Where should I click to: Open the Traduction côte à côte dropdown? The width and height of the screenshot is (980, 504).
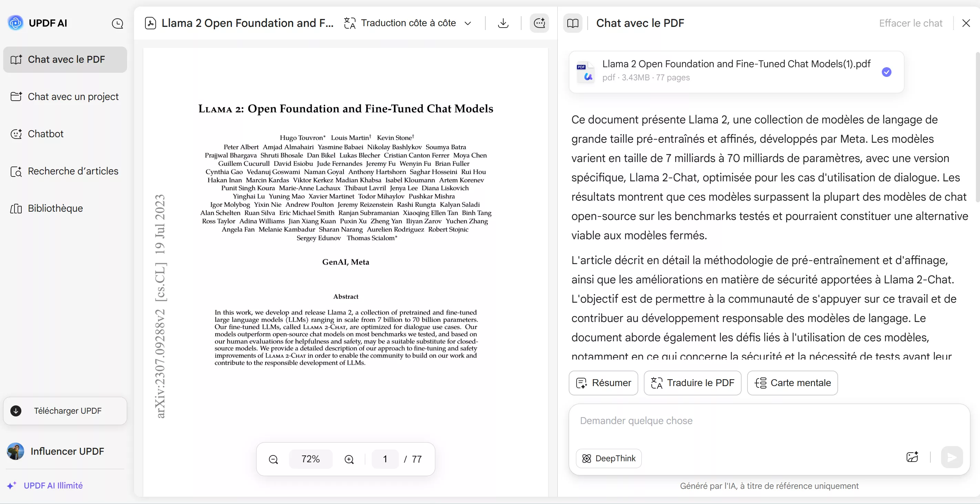point(467,23)
